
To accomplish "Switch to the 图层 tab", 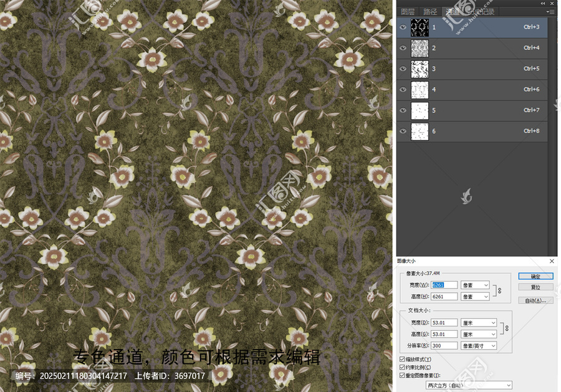I will (408, 12).
